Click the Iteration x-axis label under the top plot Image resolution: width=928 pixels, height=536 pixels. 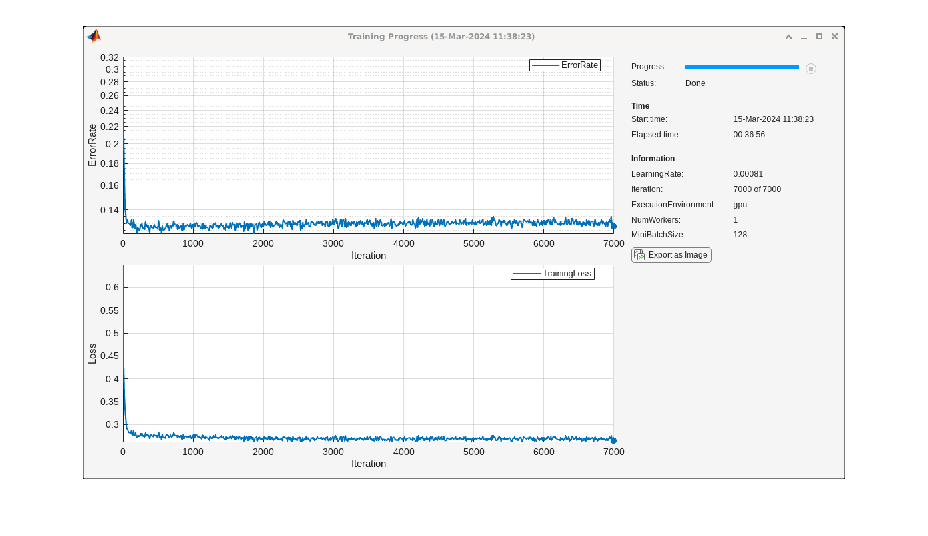[x=368, y=256]
